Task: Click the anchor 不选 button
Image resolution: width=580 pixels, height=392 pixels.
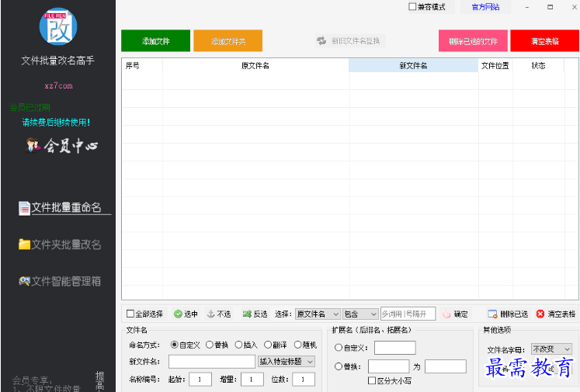Action: click(219, 314)
